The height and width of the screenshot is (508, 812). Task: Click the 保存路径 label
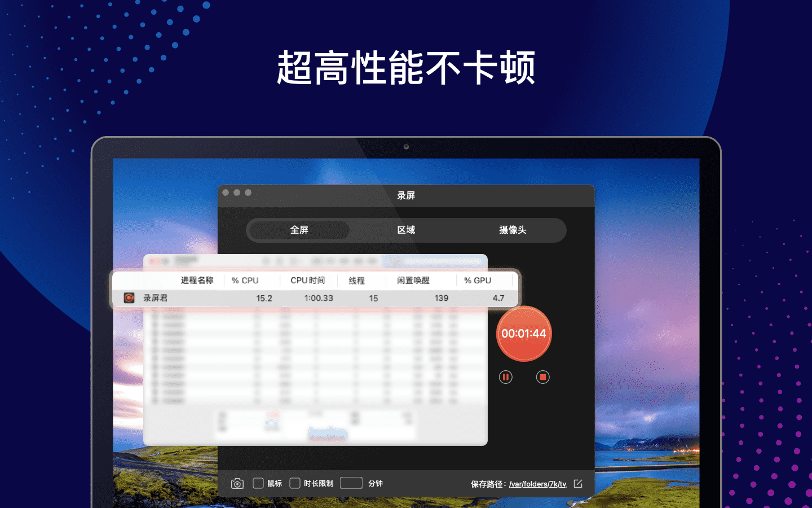[x=487, y=484]
